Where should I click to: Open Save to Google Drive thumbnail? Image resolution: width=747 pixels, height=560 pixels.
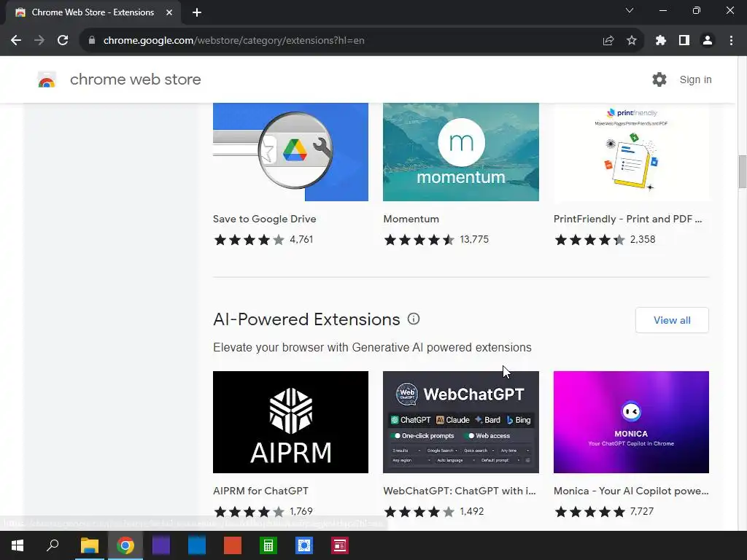(290, 152)
